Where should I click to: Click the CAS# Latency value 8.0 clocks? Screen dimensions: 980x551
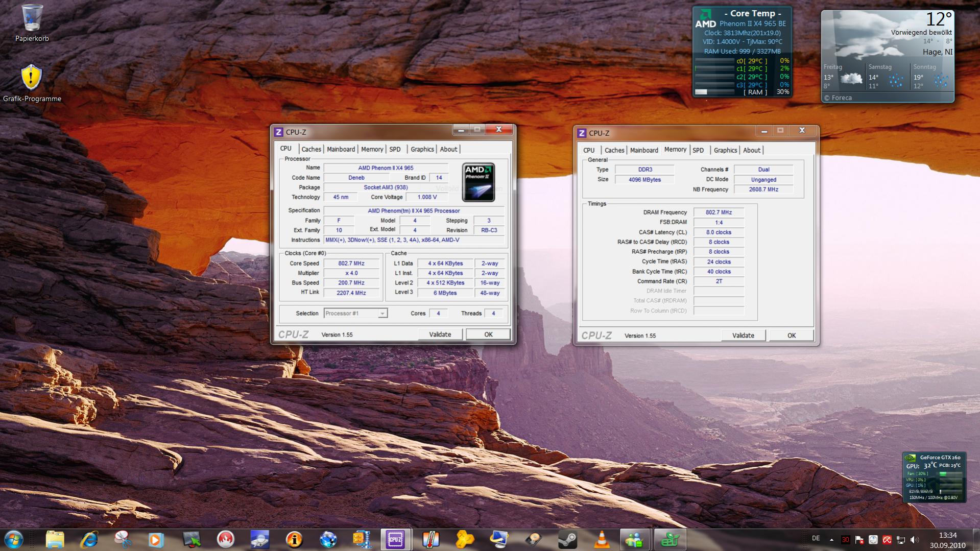pyautogui.click(x=719, y=232)
